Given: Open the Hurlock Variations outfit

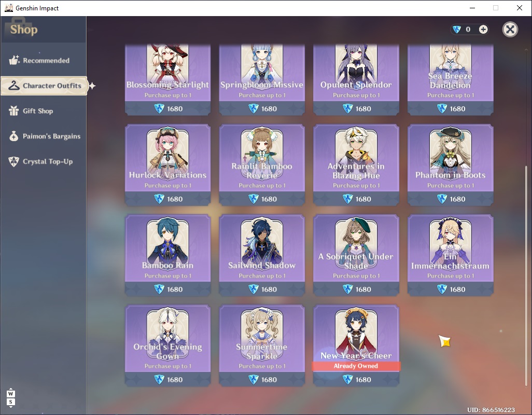Looking at the screenshot, I should coord(167,165).
